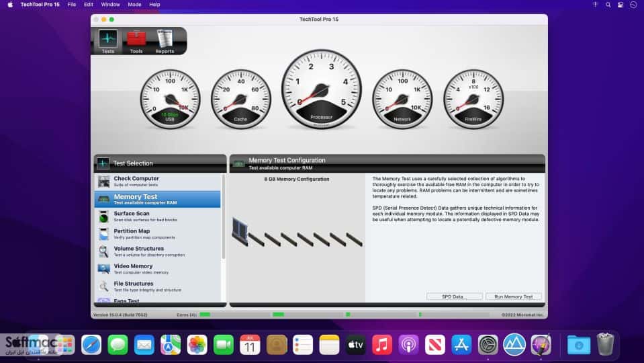Open the Window menu
The image size is (644, 363).
click(x=111, y=5)
